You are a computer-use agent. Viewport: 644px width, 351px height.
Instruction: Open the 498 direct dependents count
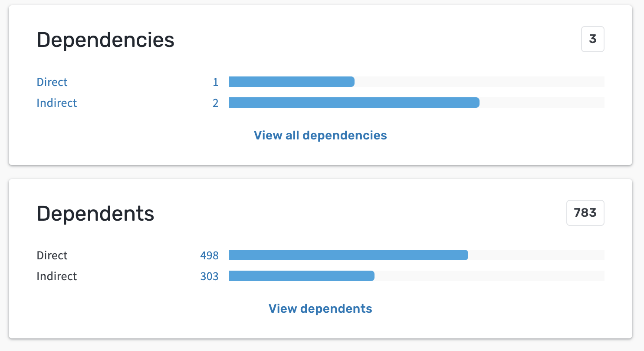pyautogui.click(x=209, y=255)
